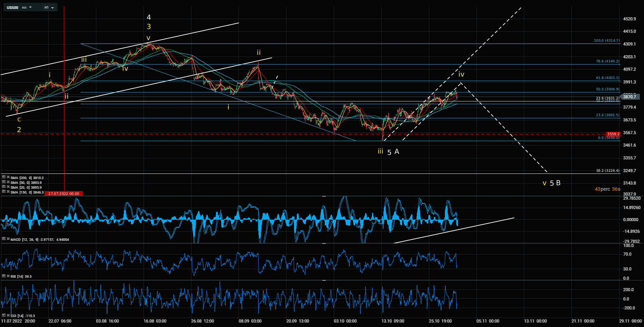
Task: Select the 'v 5 B' wave annotation
Action: pyautogui.click(x=552, y=183)
